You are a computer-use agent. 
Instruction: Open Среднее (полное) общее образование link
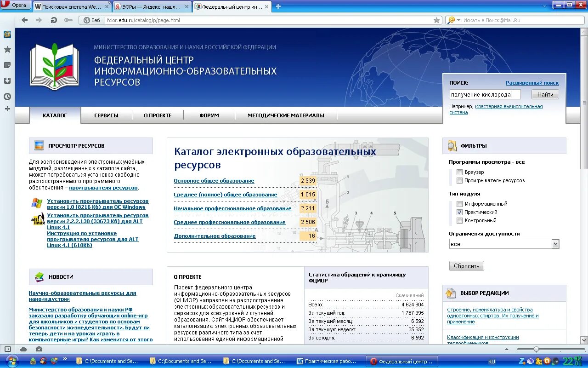[226, 195]
